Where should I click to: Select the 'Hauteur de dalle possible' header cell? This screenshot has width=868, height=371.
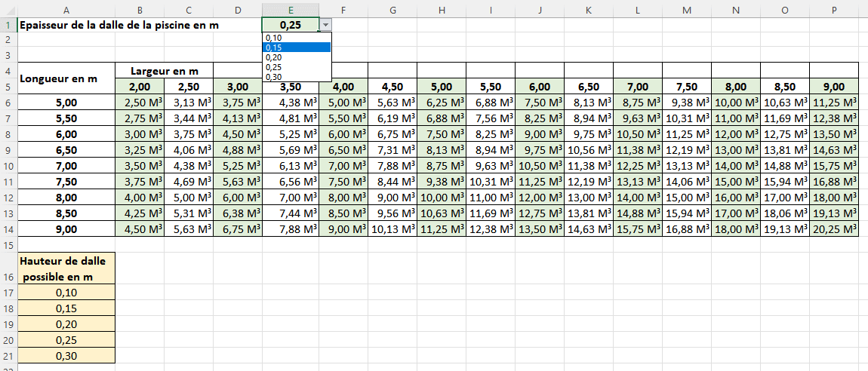[66, 269]
